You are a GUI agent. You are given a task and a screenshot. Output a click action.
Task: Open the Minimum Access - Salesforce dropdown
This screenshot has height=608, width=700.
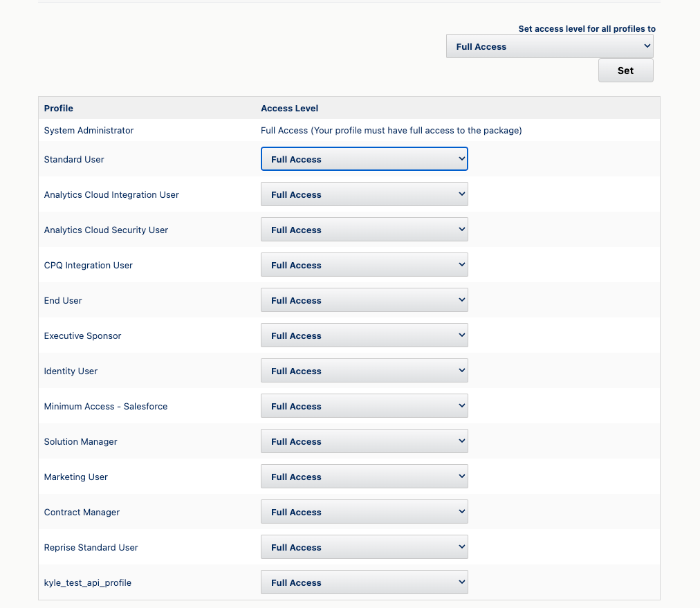click(365, 405)
